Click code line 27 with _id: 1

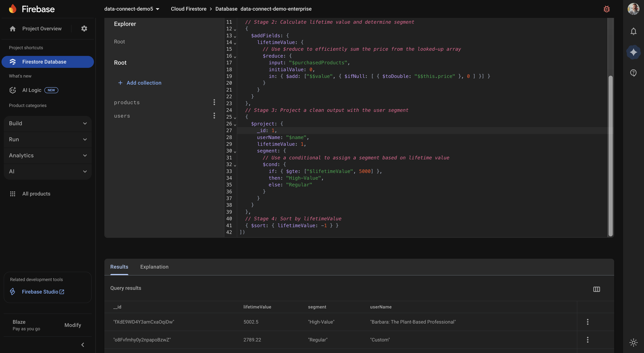coord(422,131)
